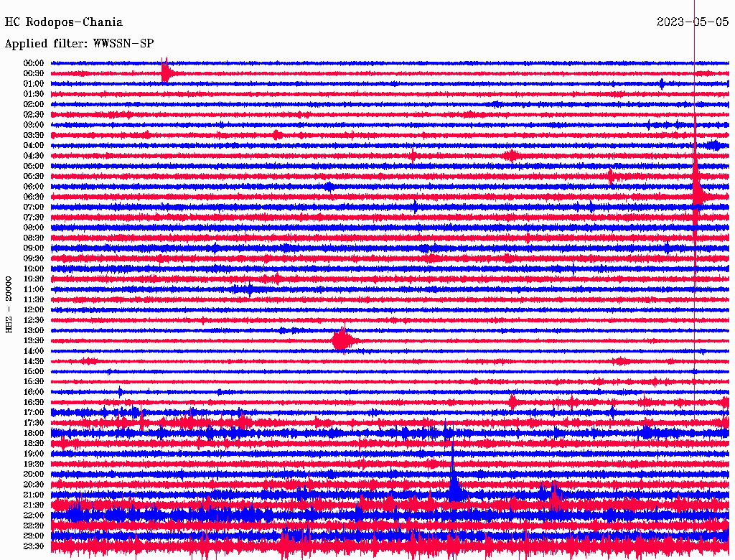
Task: Click the red spike event on 00:30 trace
Action: [x=166, y=73]
